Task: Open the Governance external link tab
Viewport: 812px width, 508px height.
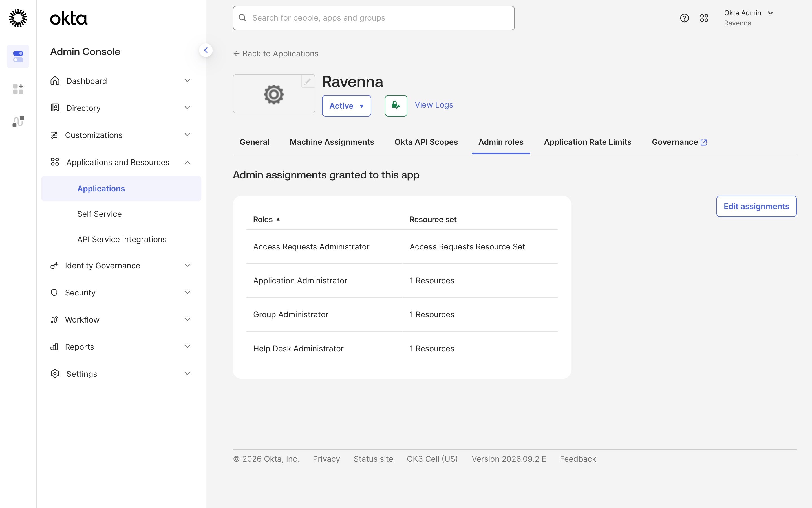Action: click(x=679, y=142)
